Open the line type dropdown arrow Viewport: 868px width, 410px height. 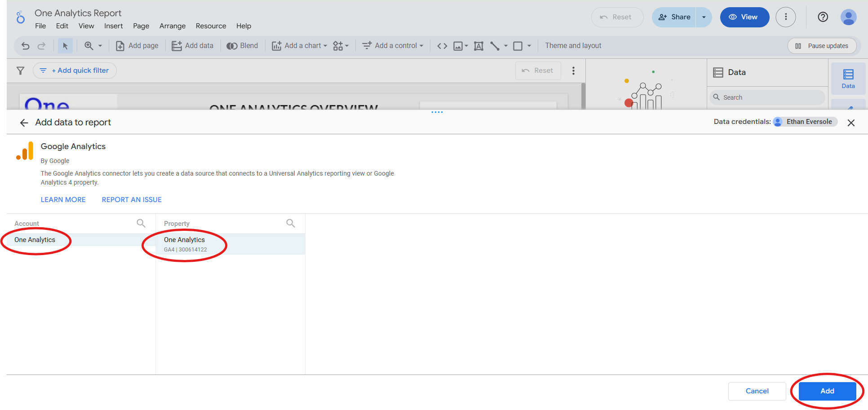pyautogui.click(x=506, y=46)
